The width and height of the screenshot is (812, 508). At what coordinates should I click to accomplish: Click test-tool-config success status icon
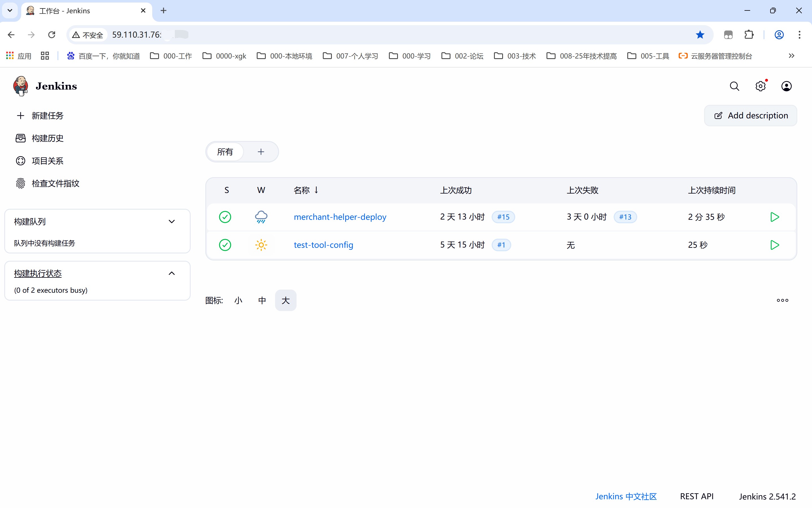click(x=225, y=245)
